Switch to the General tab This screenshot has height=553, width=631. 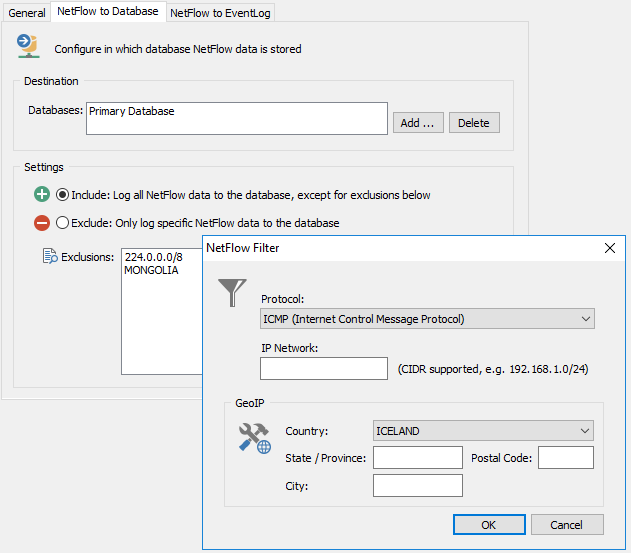[x=27, y=13]
